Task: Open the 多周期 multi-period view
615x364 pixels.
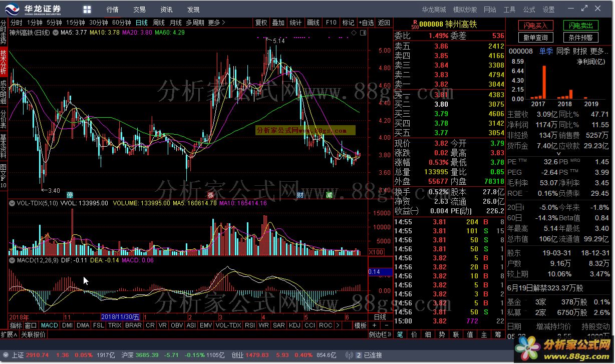Action: (x=195, y=23)
